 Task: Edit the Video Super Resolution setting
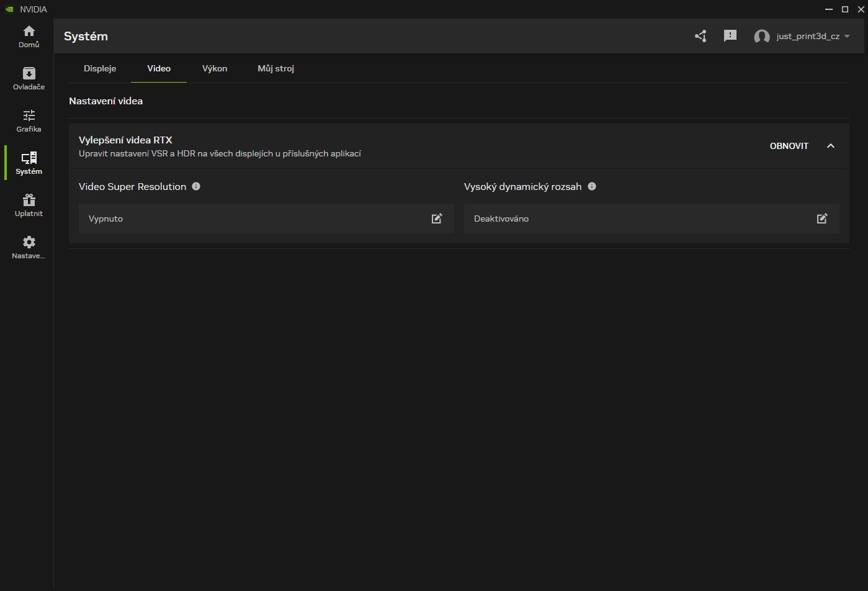(436, 219)
